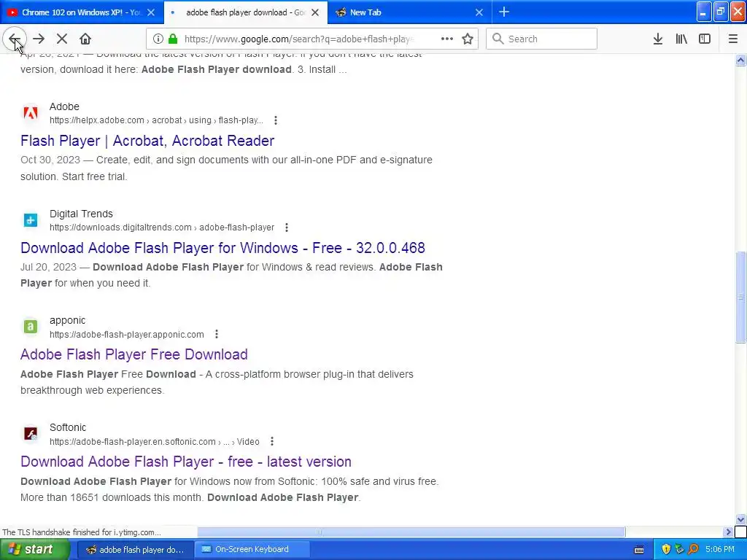Click the apponic green favicon
Image resolution: width=747 pixels, height=560 pixels.
pyautogui.click(x=31, y=327)
